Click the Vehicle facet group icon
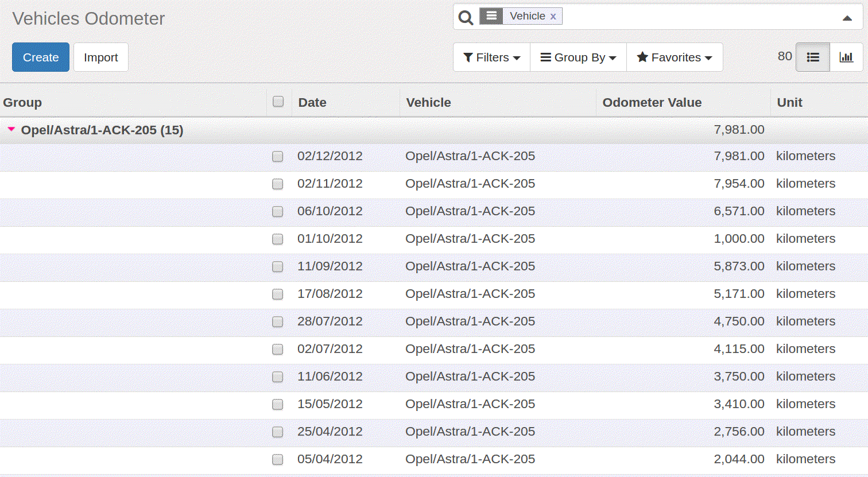Viewport: 868px width, 477px height. [491, 16]
